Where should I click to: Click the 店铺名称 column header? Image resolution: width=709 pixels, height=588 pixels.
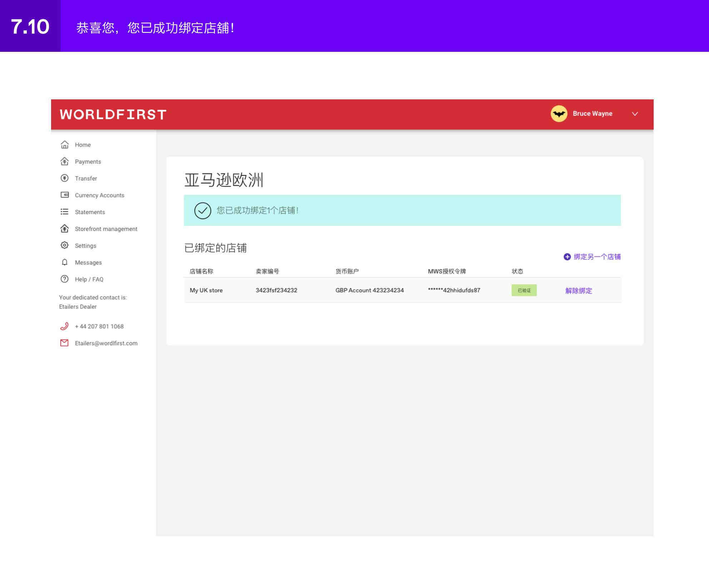(x=201, y=271)
